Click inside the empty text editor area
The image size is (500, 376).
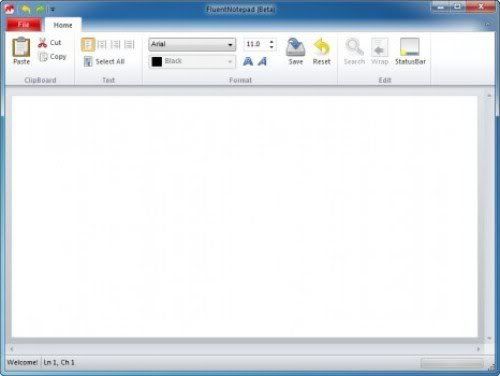[245, 217]
